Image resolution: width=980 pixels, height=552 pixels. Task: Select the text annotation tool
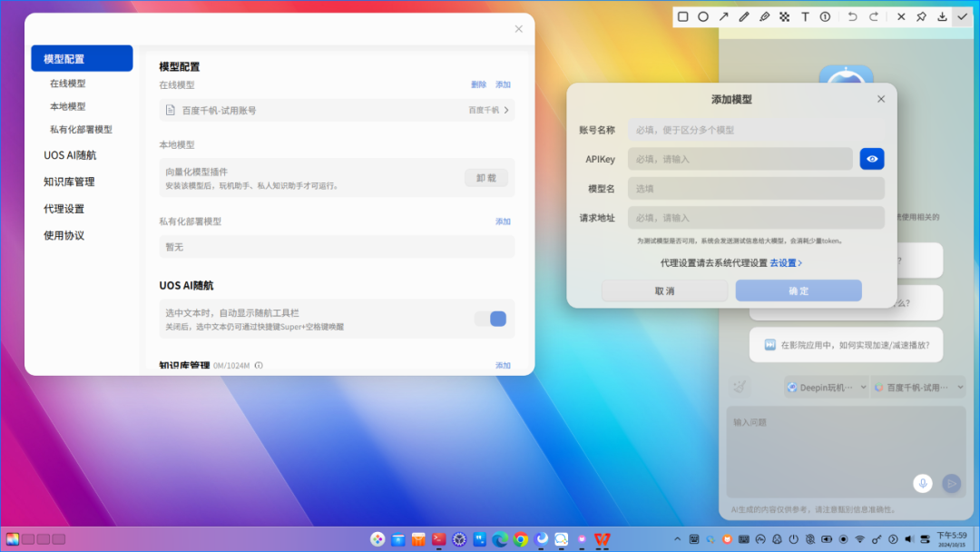tap(805, 17)
